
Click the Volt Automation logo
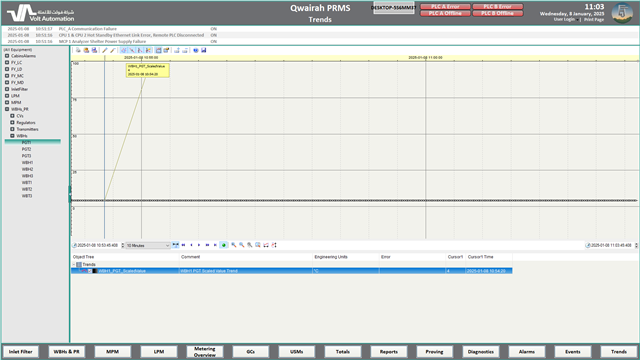[x=40, y=13]
